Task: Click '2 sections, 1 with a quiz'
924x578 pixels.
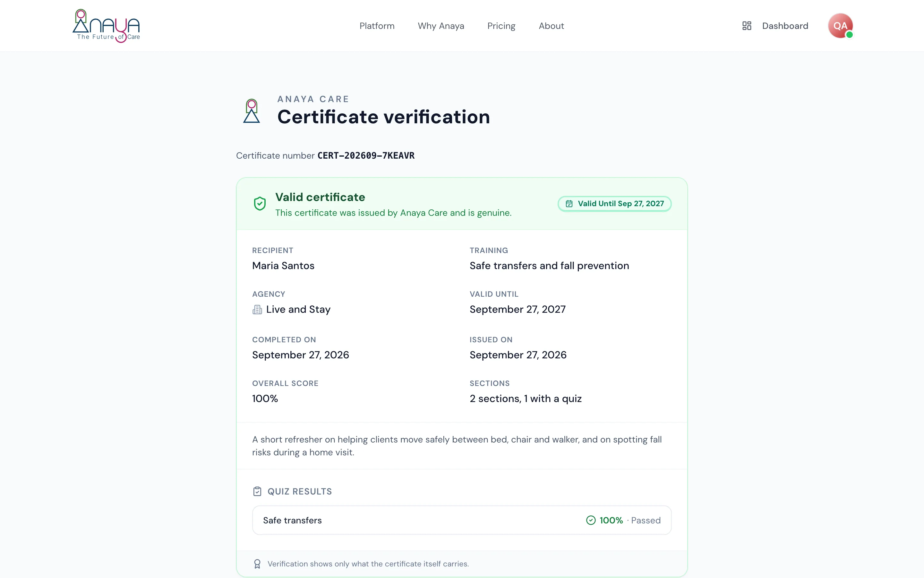Action: coord(526,398)
